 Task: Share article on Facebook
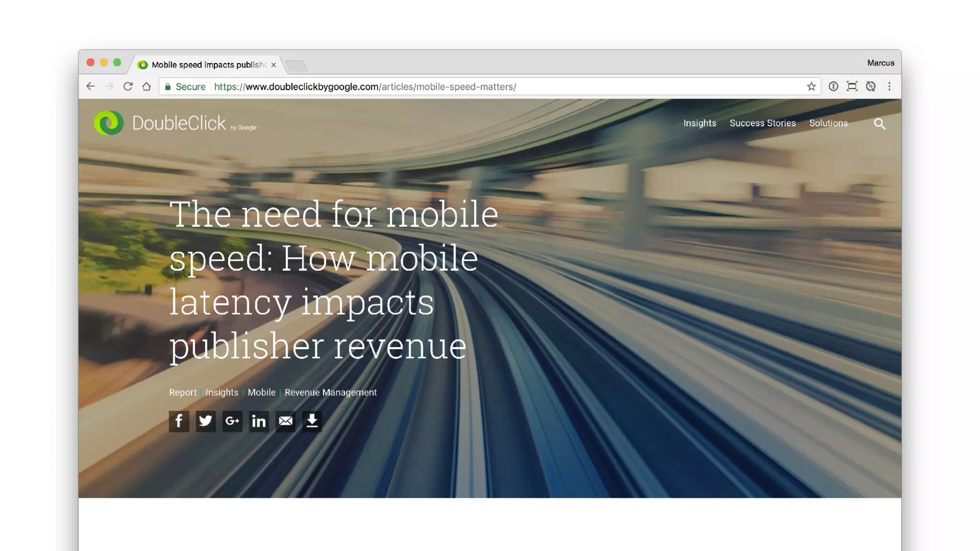[x=178, y=421]
